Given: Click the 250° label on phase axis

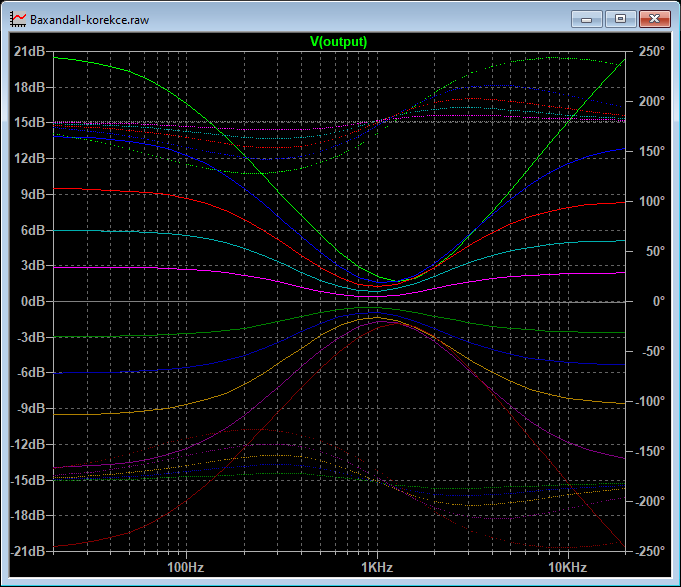Looking at the screenshot, I should 651,52.
